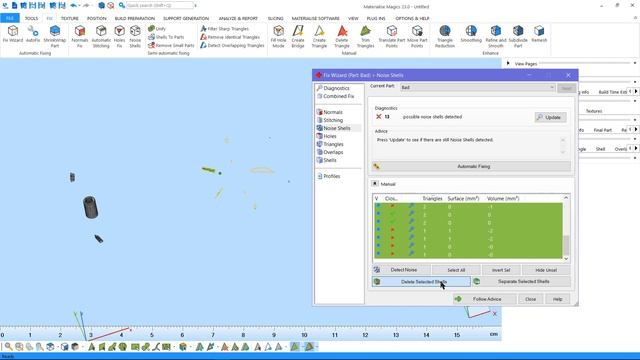Select the Create Triangle tool
Image resolution: width=640 pixels, height=360 pixels.
tap(319, 36)
